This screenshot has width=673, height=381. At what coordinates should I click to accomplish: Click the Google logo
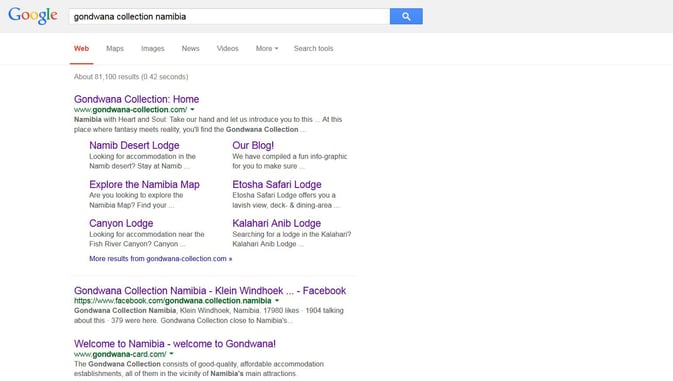[x=33, y=16]
